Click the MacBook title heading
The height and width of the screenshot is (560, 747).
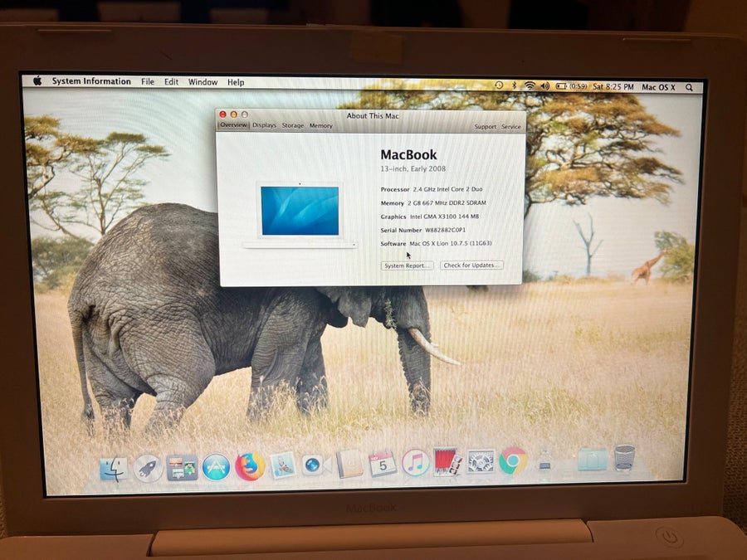click(x=408, y=155)
